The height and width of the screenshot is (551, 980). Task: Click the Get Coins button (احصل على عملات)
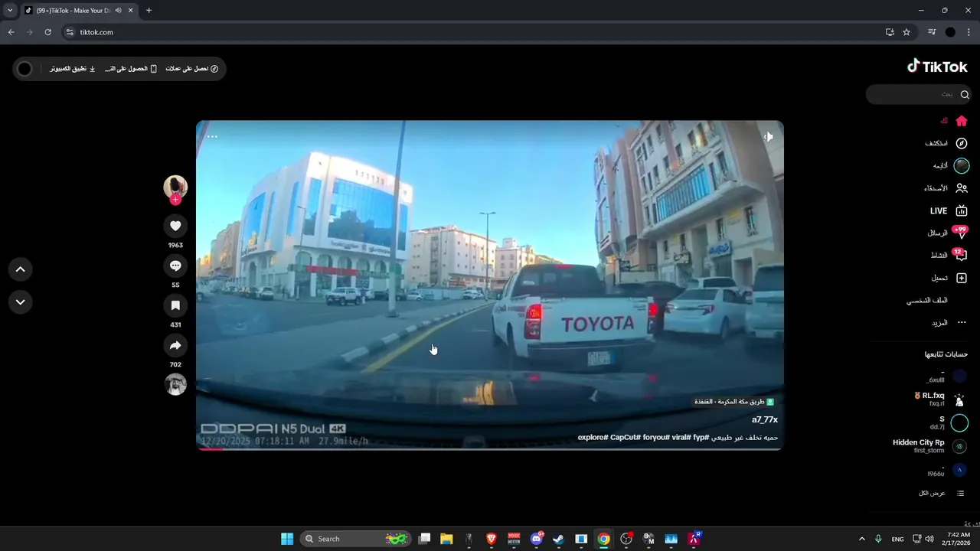(x=192, y=69)
